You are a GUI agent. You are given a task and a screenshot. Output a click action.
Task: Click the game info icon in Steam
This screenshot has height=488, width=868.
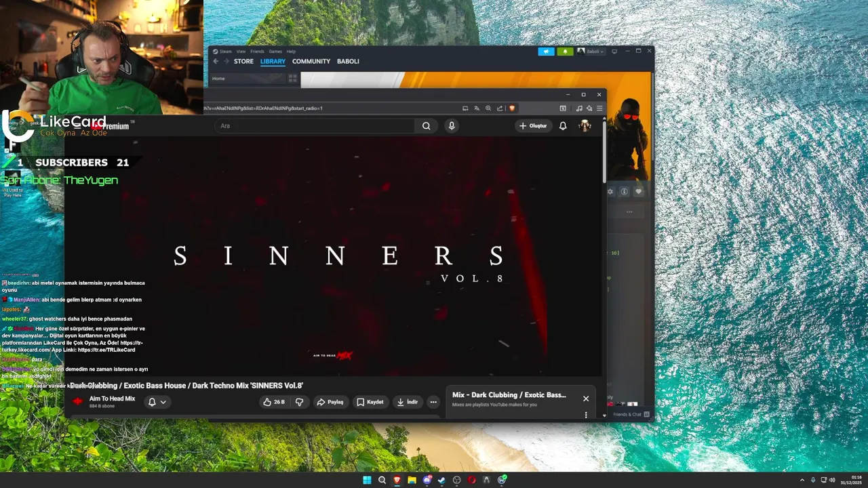[625, 192]
